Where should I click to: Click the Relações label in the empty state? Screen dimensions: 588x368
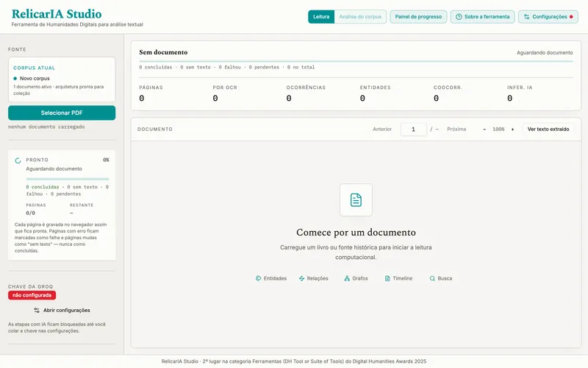pos(318,278)
